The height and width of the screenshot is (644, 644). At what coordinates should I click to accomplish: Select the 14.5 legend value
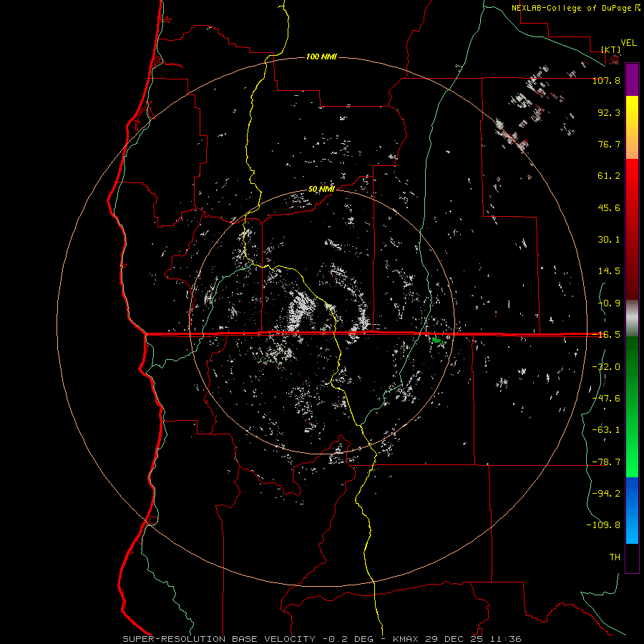coord(609,271)
